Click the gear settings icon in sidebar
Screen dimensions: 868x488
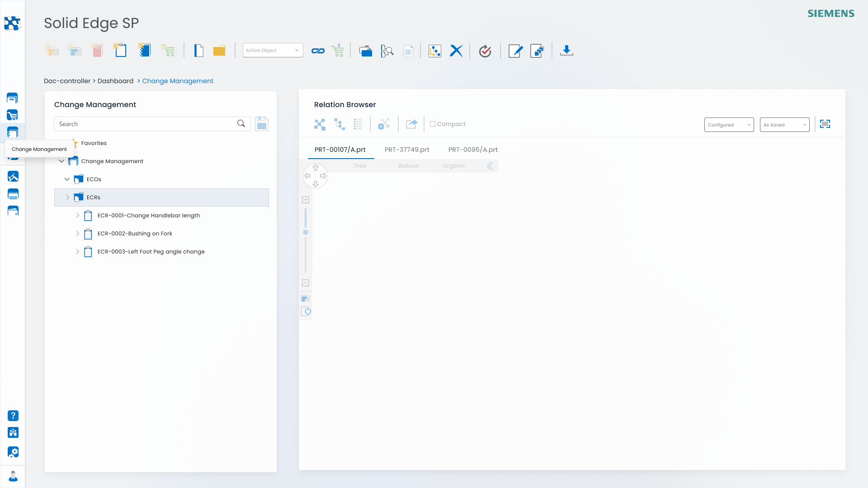(x=13, y=452)
